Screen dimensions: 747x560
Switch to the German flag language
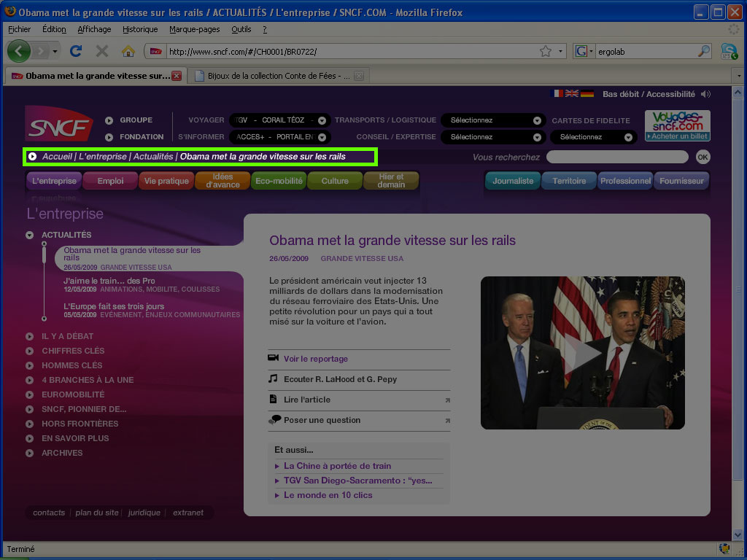pos(587,94)
